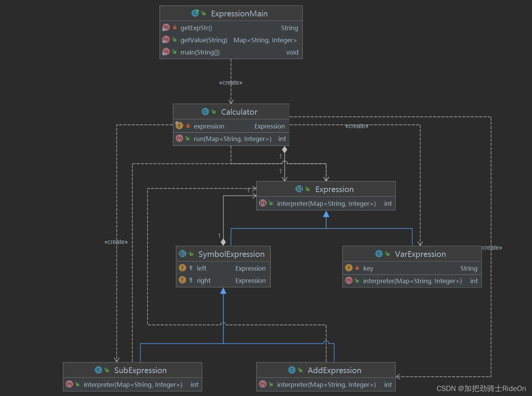Click the expression field name in Calculator
The width and height of the screenshot is (532, 396).
[x=209, y=126]
